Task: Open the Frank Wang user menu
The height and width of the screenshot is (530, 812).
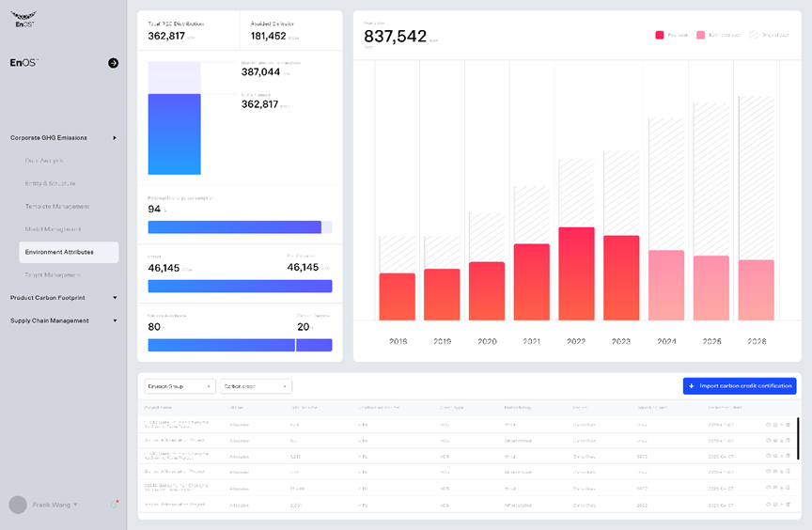Action: [x=55, y=505]
